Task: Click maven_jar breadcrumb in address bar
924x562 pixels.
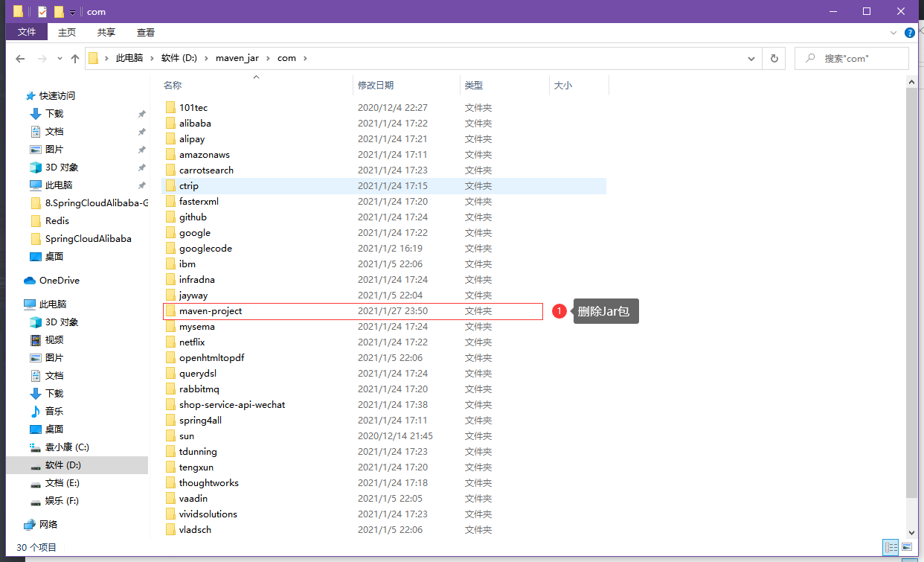Action: [x=237, y=58]
